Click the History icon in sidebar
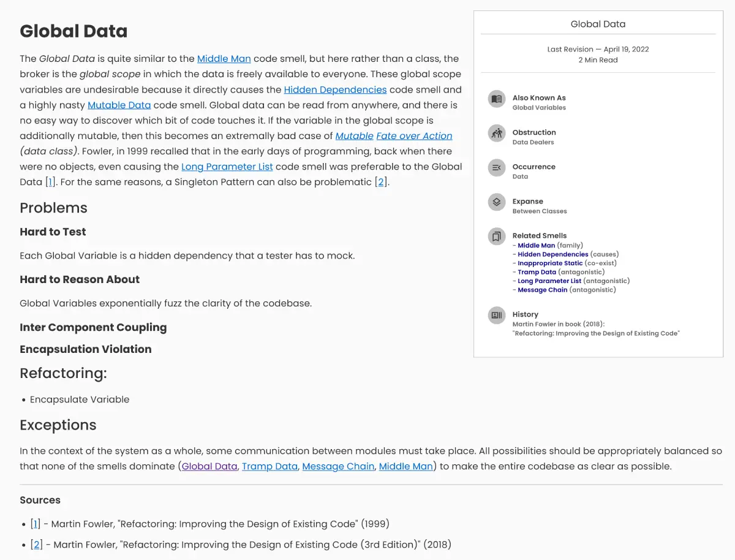Viewport: 735px width, 560px height. pos(497,315)
